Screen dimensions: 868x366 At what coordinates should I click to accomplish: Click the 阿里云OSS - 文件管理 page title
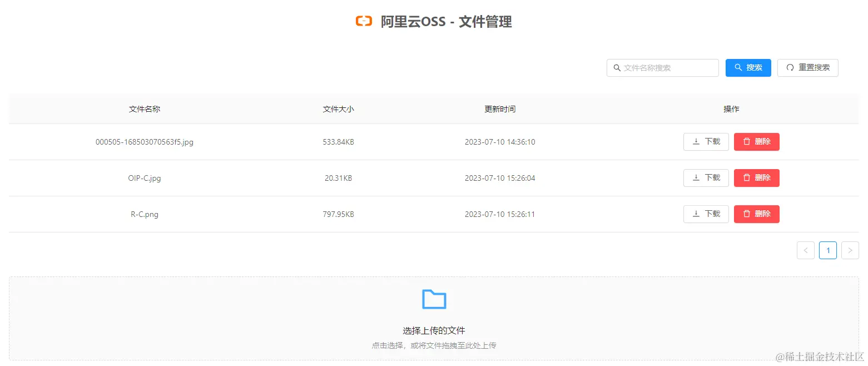coord(446,22)
